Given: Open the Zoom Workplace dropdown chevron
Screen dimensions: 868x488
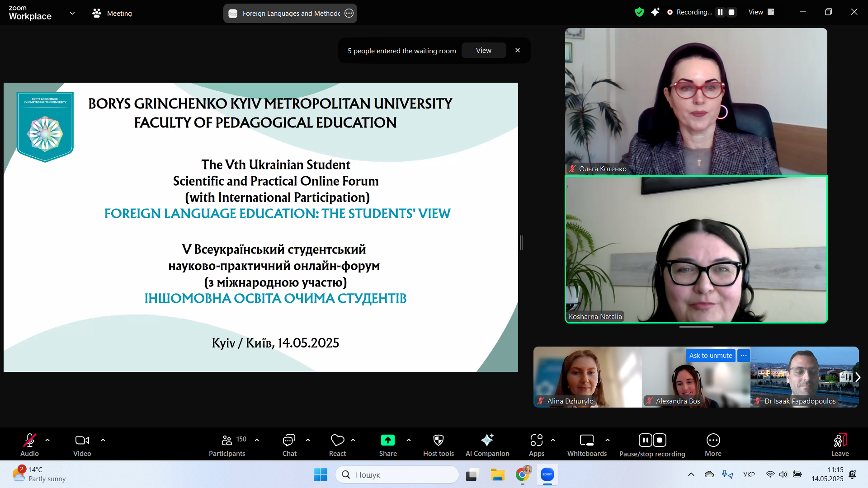Looking at the screenshot, I should (72, 13).
